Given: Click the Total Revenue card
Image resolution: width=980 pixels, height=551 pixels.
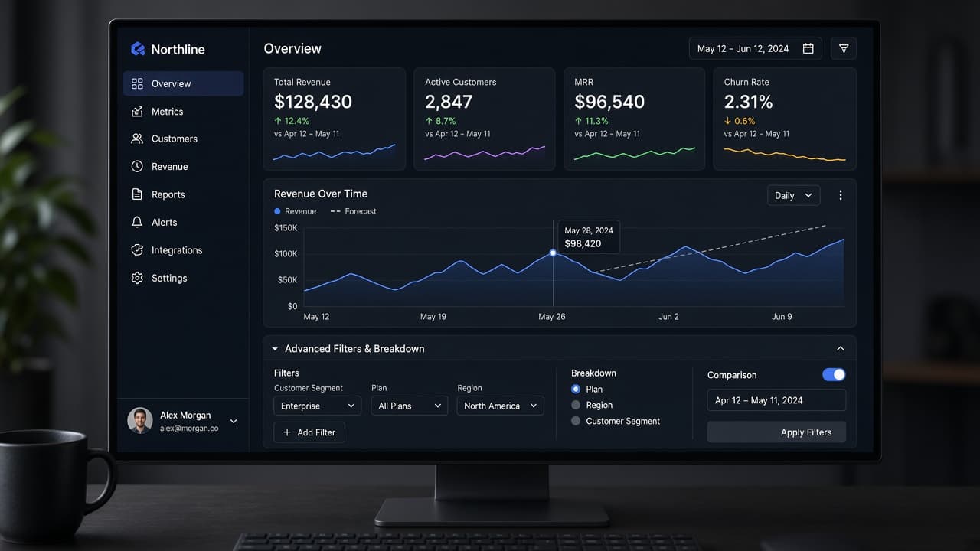Looking at the screenshot, I should tap(335, 119).
